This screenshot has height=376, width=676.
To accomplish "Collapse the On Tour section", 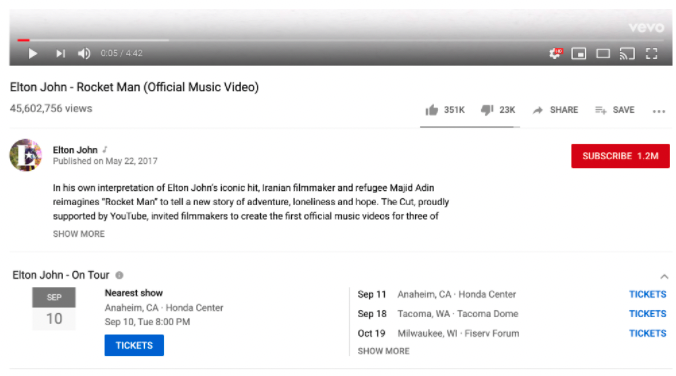I will pos(664,276).
